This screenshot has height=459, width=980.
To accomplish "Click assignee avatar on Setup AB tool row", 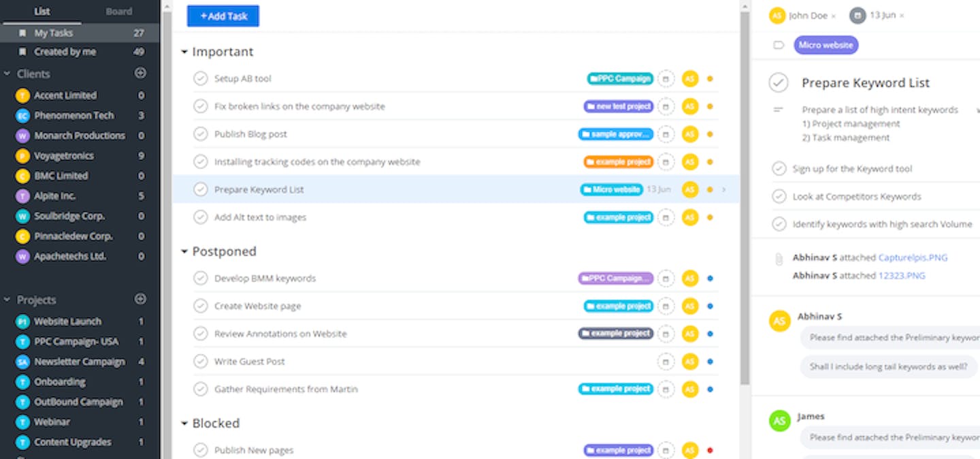I will (690, 79).
